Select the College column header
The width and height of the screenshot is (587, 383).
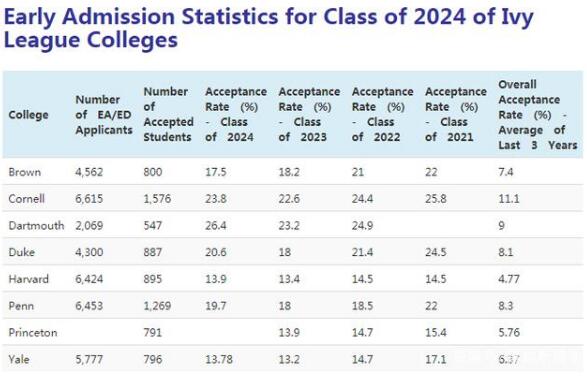click(x=28, y=115)
